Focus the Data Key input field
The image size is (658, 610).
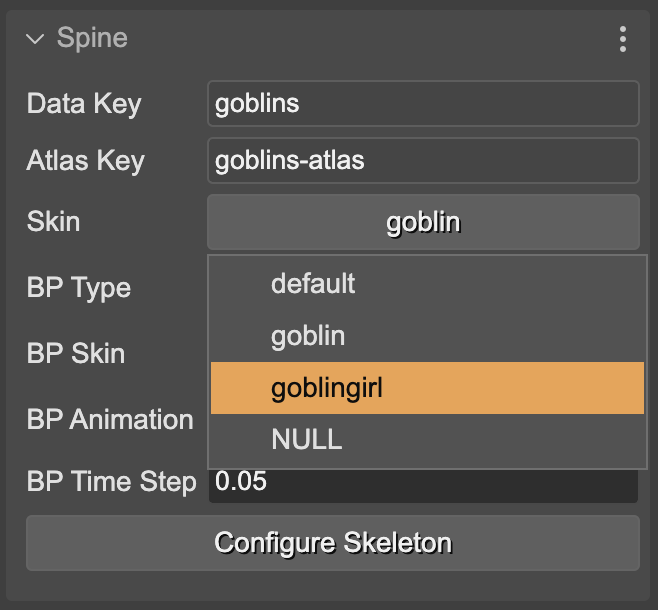(422, 104)
